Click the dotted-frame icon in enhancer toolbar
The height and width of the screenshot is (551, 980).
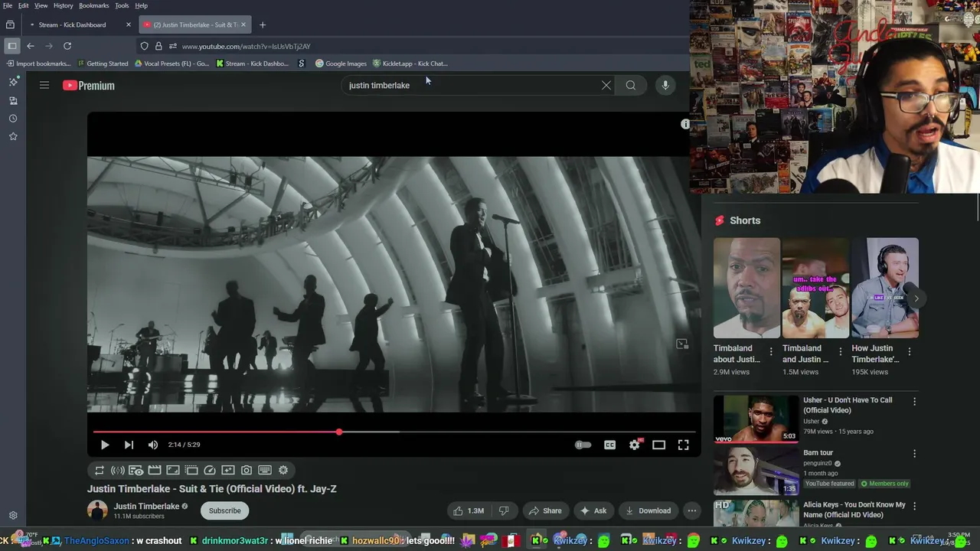point(191,471)
